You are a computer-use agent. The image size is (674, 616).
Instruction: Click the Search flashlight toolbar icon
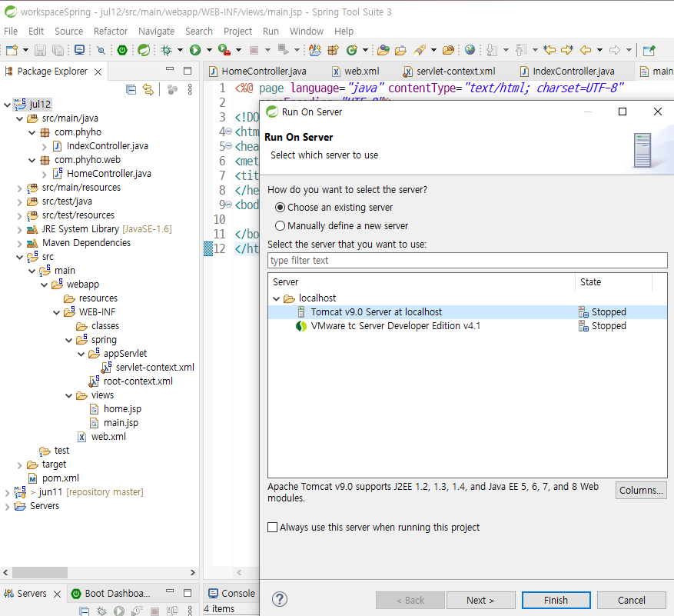tap(420, 50)
